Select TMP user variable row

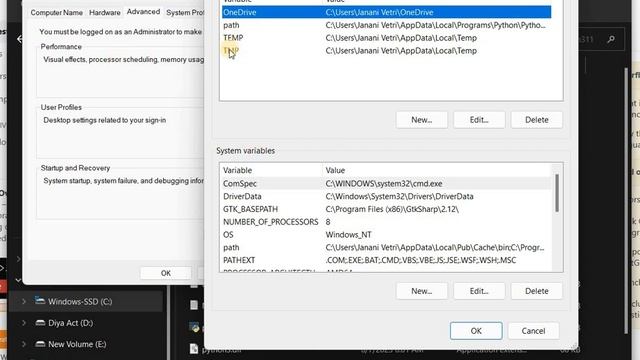(387, 51)
